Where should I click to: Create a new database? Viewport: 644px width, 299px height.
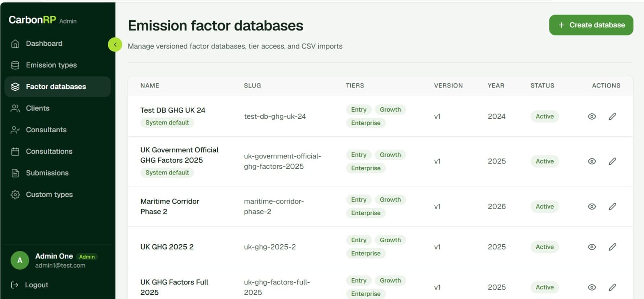pos(591,25)
